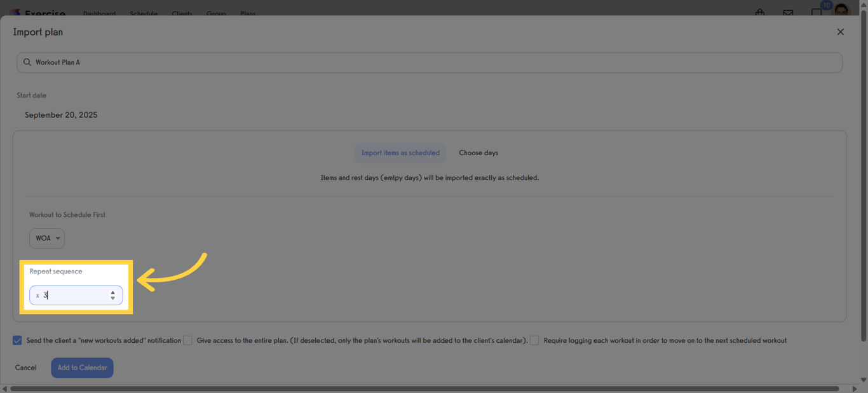
Task: Click the 'Repeat sequence' label
Action: pyautogui.click(x=56, y=272)
